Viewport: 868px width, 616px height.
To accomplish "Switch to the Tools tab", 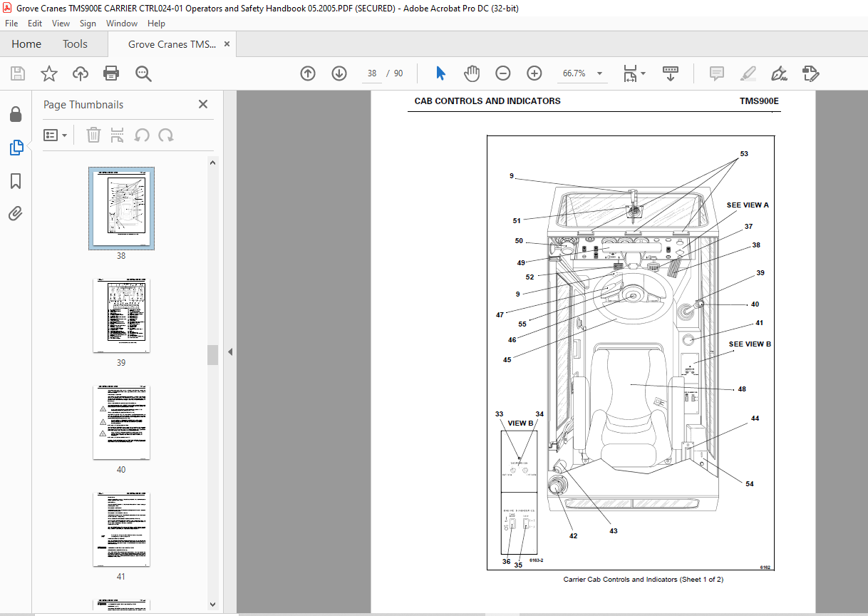I will (x=75, y=44).
